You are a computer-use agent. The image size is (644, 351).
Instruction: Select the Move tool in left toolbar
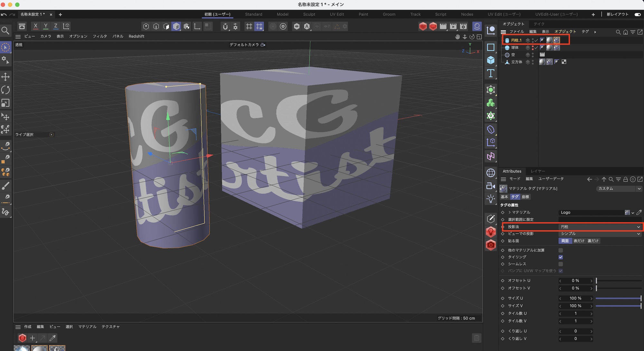[x=5, y=77]
